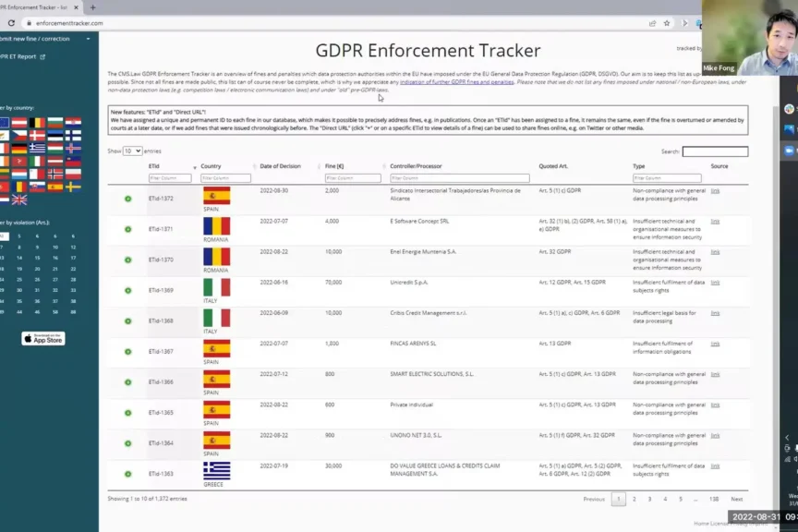The height and width of the screenshot is (532, 798).
Task: Filter by the Croatia flag in sidebar
Action: [73, 123]
